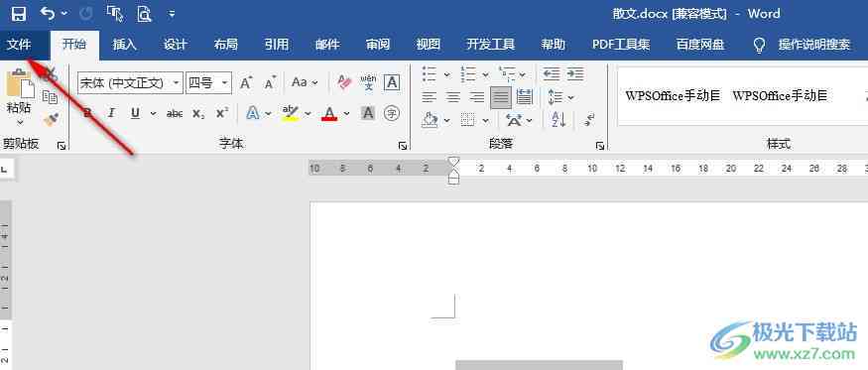Open the Phonetic Guide (wén) tool
The width and height of the screenshot is (868, 370).
pyautogui.click(x=368, y=83)
